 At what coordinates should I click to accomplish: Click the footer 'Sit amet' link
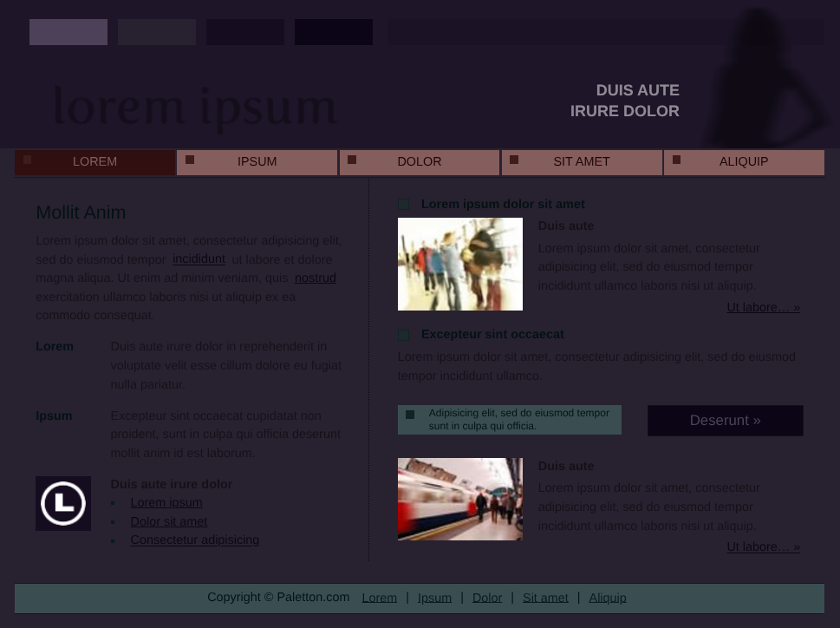click(x=545, y=598)
